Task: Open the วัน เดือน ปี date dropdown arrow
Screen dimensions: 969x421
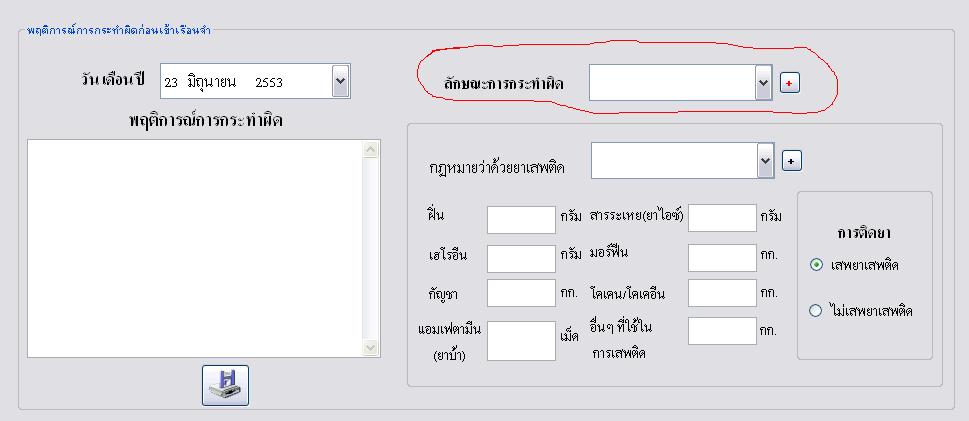Action: tap(341, 81)
